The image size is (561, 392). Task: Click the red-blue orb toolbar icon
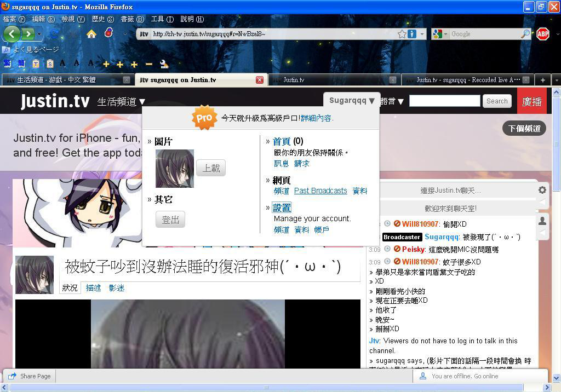[109, 33]
